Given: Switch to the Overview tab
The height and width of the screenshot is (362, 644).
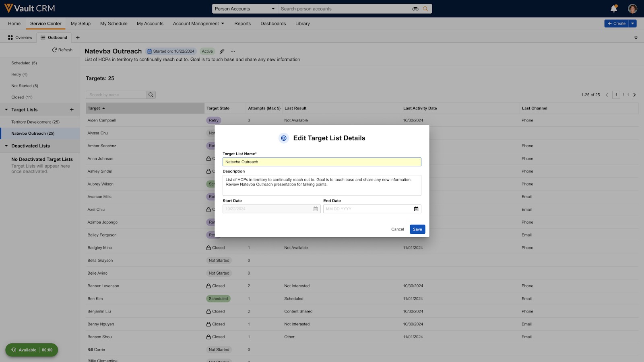Looking at the screenshot, I should point(20,38).
